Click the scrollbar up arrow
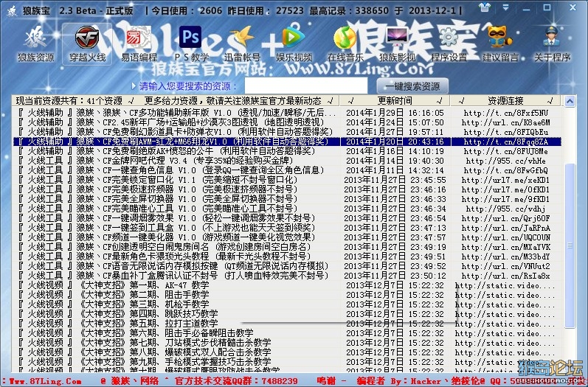This screenshot has width=588, height=387. click(570, 101)
